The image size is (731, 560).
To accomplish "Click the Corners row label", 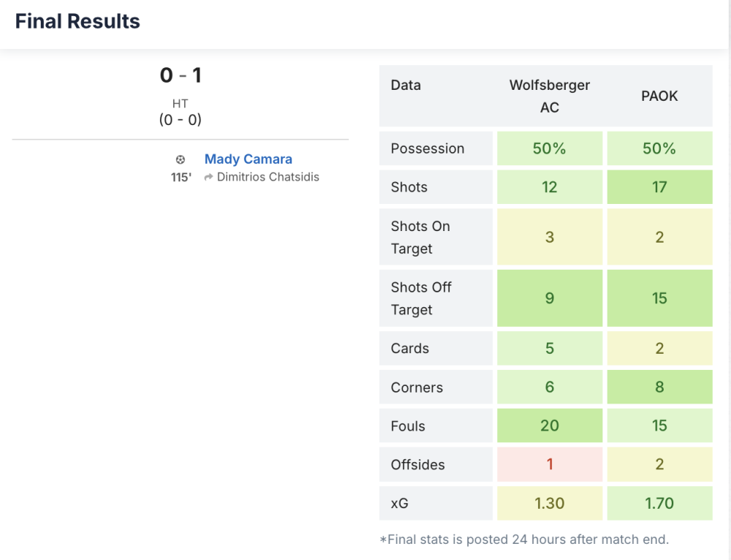I will click(417, 387).
